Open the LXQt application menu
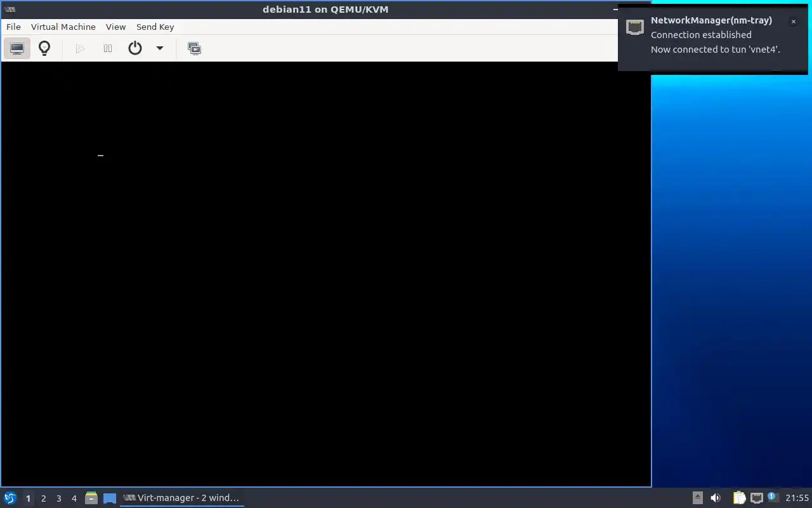The width and height of the screenshot is (812, 508). [x=10, y=498]
